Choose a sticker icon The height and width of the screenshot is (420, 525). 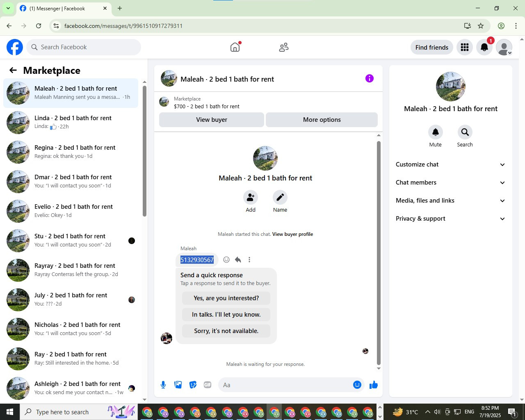click(193, 385)
